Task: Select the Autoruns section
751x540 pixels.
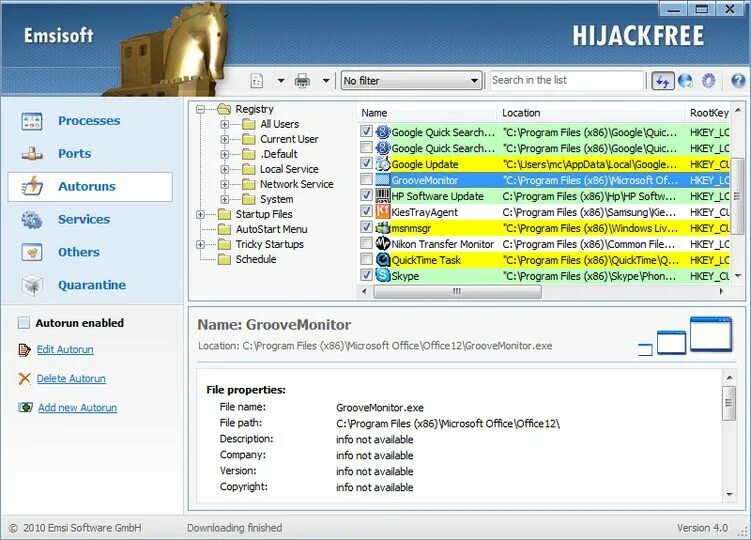Action: pyautogui.click(x=90, y=186)
